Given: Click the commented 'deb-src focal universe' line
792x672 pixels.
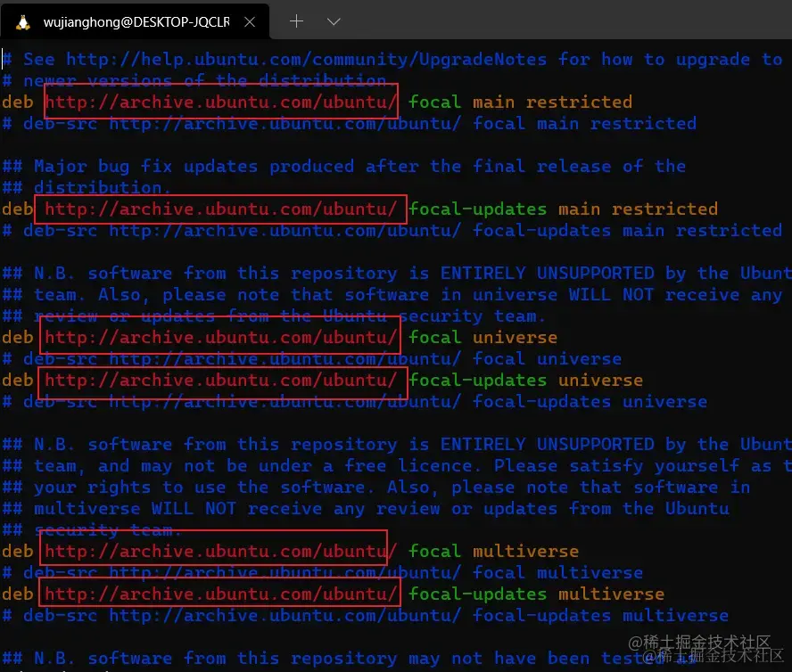Looking at the screenshot, I should pos(312,359).
